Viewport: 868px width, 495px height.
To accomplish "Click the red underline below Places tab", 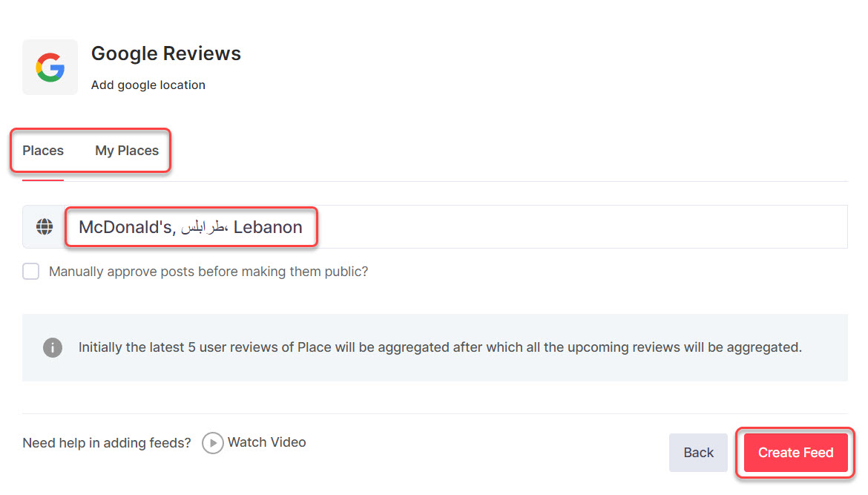I will tap(43, 180).
